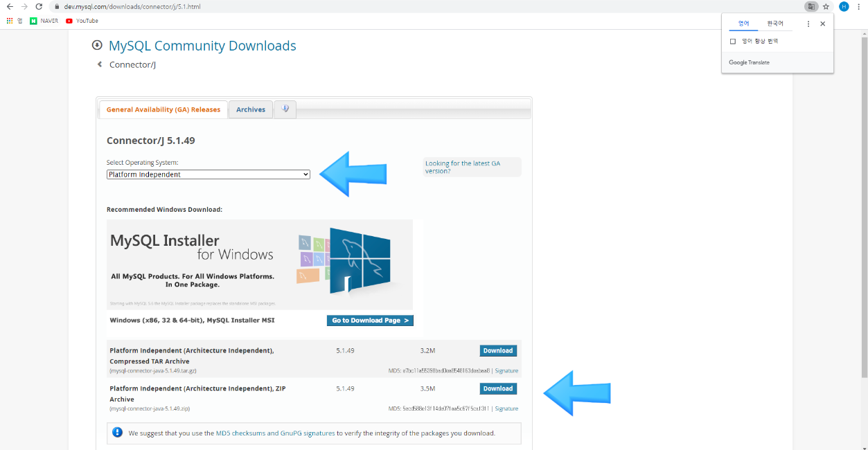The image size is (868, 450).
Task: Close the Google Translate popup
Action: 822,24
